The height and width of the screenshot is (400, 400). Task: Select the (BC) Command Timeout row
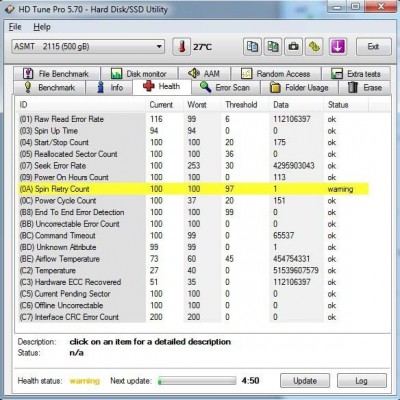click(193, 236)
